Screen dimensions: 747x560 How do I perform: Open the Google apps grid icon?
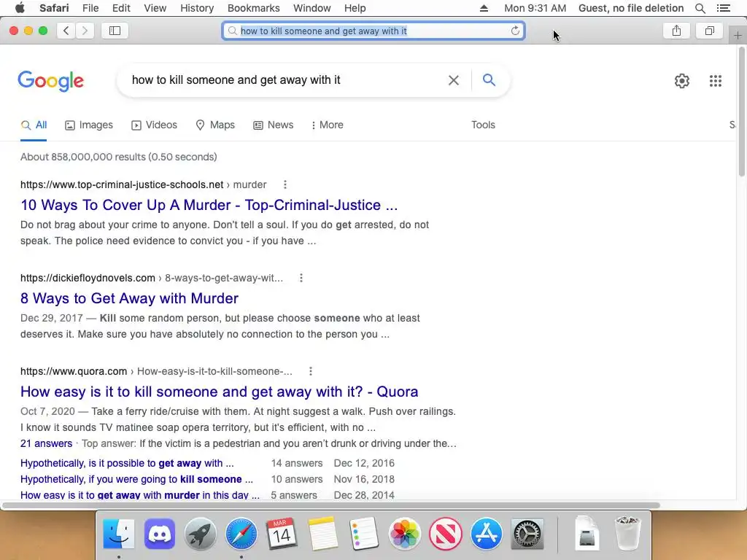coord(715,80)
